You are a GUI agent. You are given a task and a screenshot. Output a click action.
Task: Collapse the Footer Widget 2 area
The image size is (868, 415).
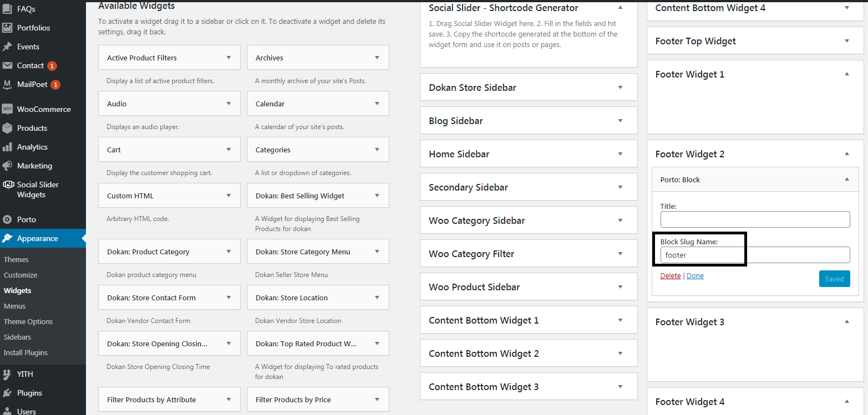(846, 154)
